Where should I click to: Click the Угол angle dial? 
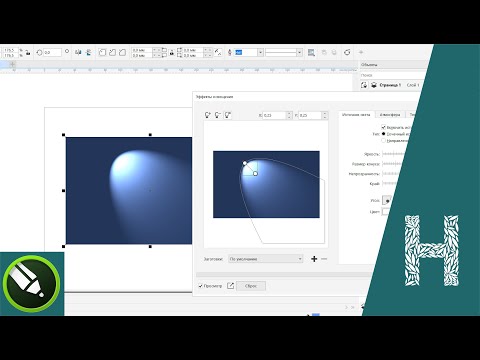387,200
